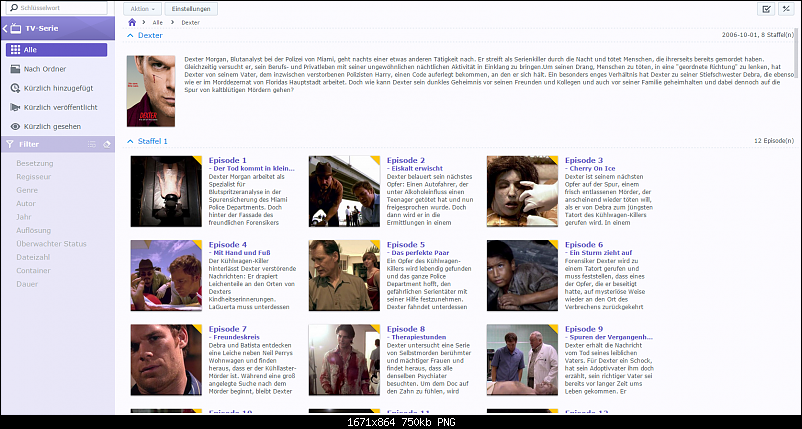Enable multi-select checkmark mode

click(766, 9)
